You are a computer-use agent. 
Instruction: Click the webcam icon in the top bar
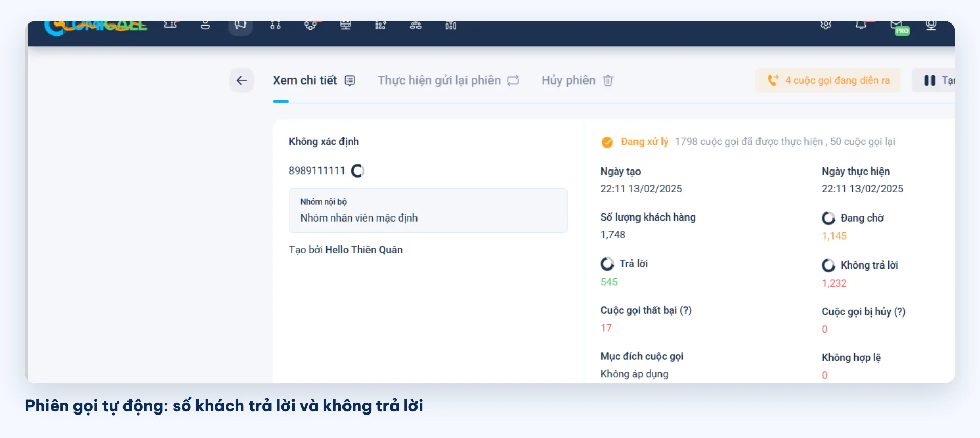tap(931, 25)
